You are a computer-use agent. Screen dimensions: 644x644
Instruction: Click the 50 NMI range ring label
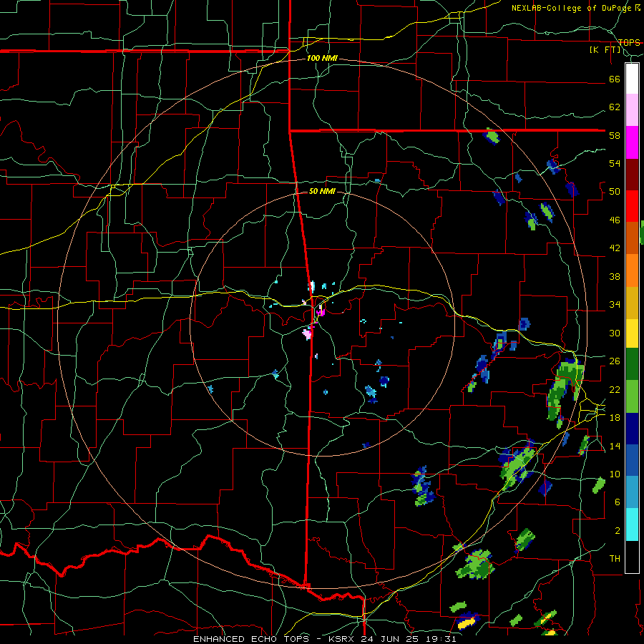point(322,191)
